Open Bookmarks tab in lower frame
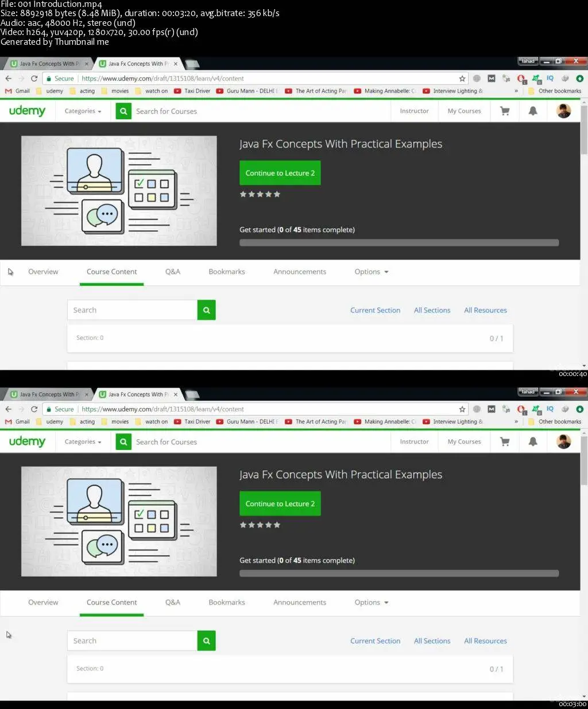 pyautogui.click(x=227, y=603)
